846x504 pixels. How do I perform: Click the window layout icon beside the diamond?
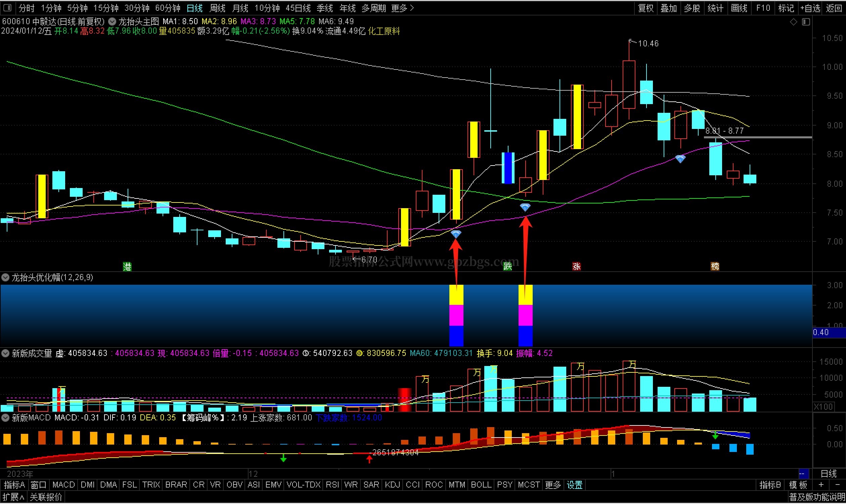[806, 22]
